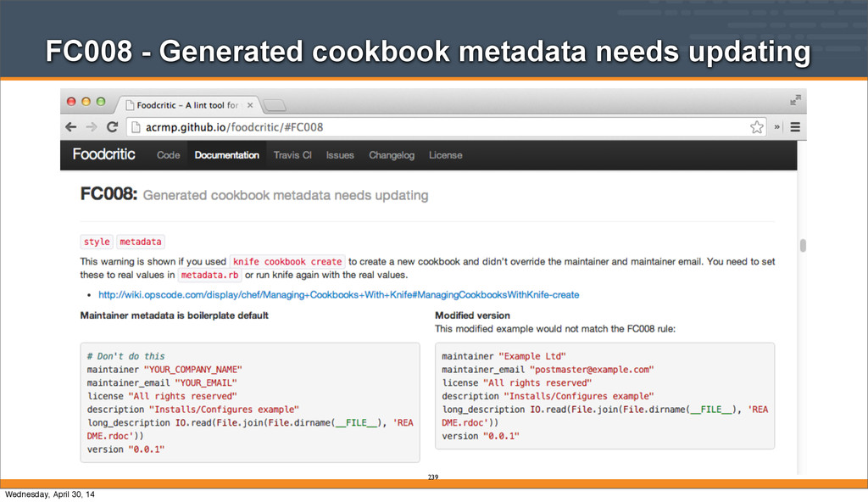Open the Chrome hamburger menu
The width and height of the screenshot is (868, 502).
coord(795,127)
